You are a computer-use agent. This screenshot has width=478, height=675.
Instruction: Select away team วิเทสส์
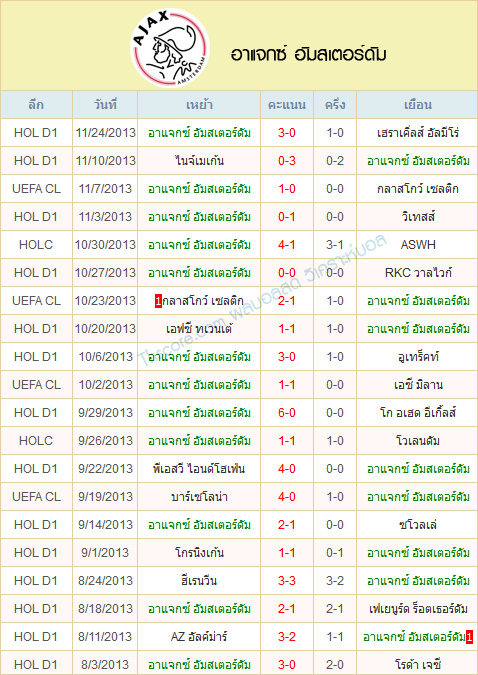point(418,217)
